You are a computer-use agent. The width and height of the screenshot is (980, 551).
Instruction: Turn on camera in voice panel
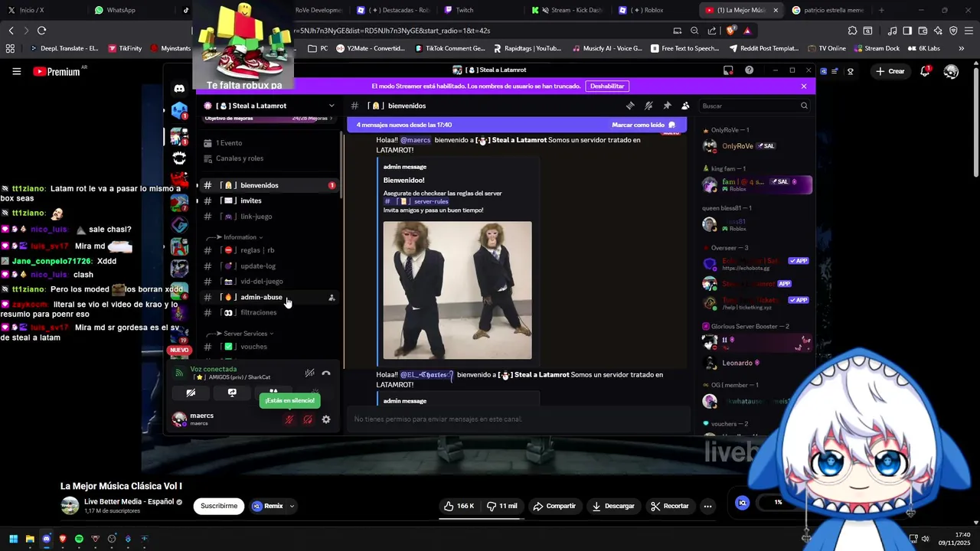191,393
